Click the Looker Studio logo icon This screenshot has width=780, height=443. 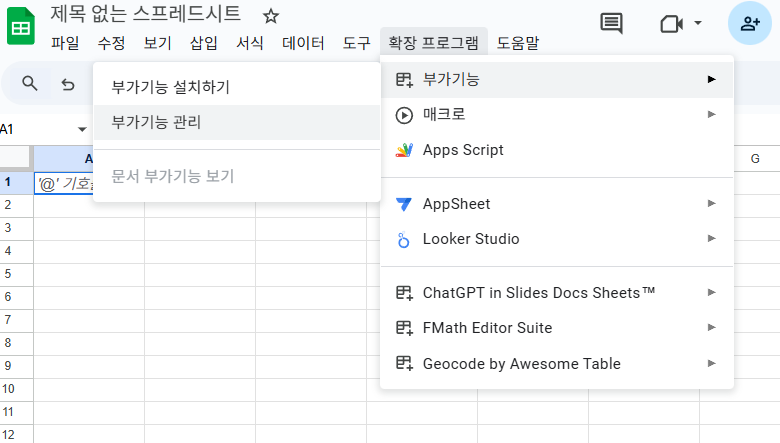[403, 240]
